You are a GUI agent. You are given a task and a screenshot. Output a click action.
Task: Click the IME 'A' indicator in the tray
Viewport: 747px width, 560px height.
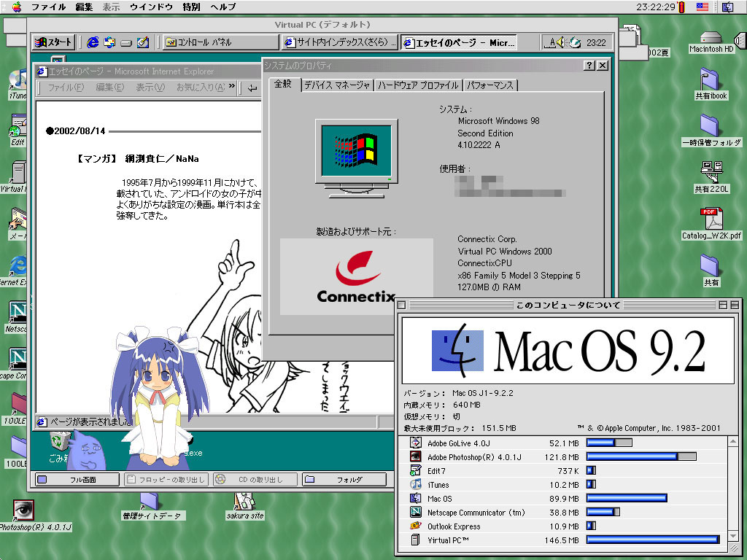pyautogui.click(x=551, y=42)
